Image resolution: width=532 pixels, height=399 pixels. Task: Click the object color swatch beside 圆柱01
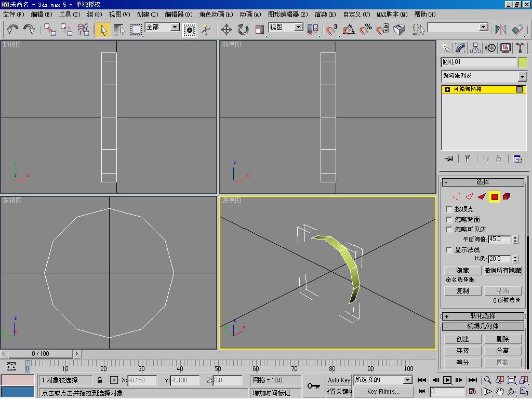click(x=523, y=62)
